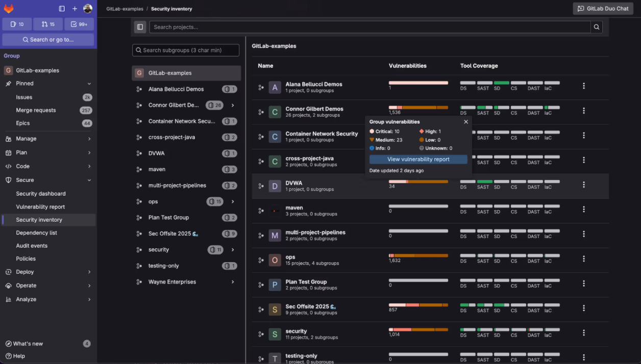The width and height of the screenshot is (641, 364).
Task: Click the View vulnerability report button
Action: pyautogui.click(x=418, y=160)
